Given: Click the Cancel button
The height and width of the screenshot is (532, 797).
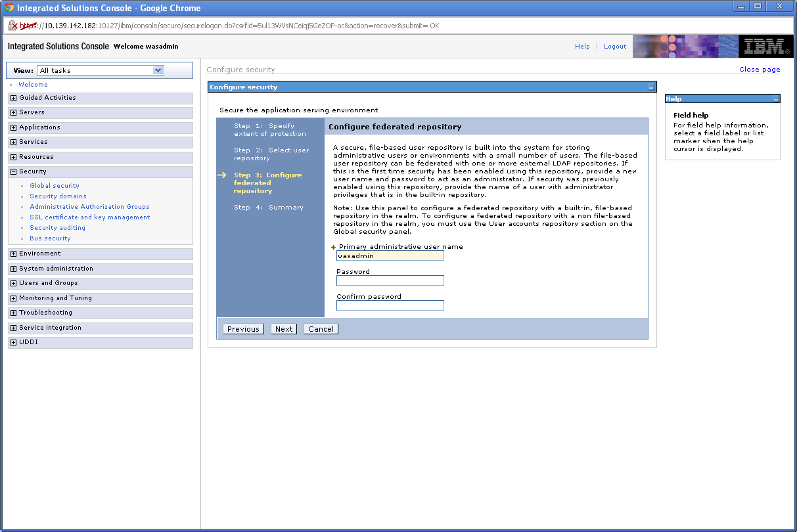Looking at the screenshot, I should tap(321, 329).
